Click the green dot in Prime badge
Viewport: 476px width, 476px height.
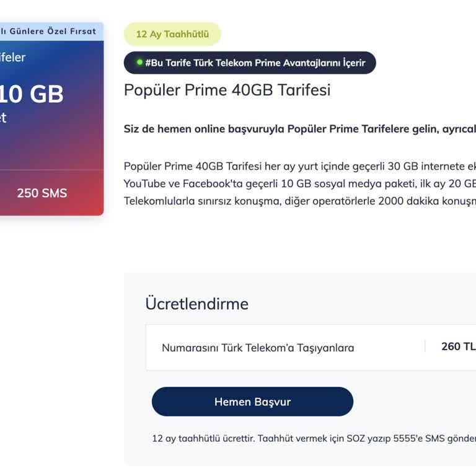tap(139, 63)
